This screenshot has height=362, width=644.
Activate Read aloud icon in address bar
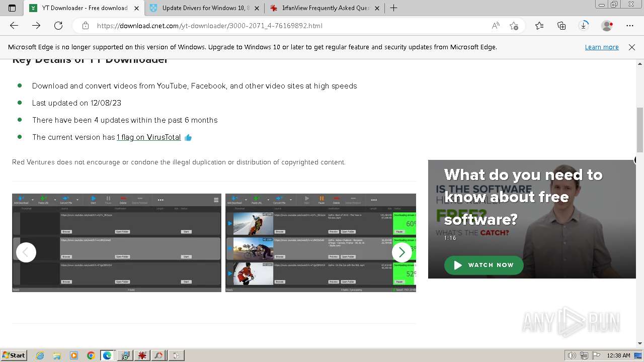pyautogui.click(x=496, y=26)
